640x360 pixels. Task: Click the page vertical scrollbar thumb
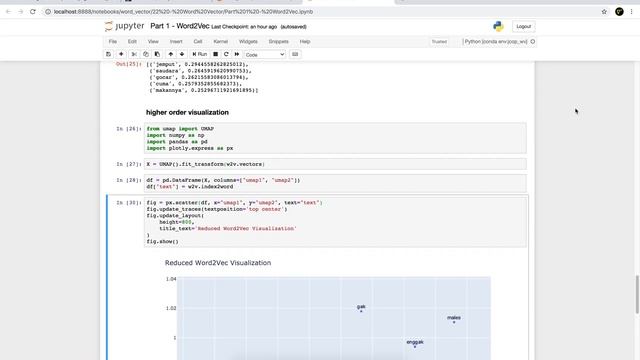(x=637, y=295)
